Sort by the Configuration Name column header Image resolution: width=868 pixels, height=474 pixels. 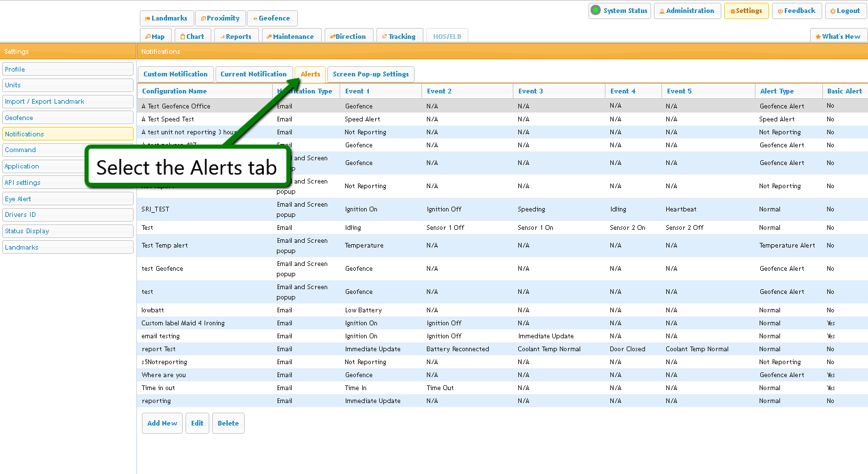pos(175,91)
